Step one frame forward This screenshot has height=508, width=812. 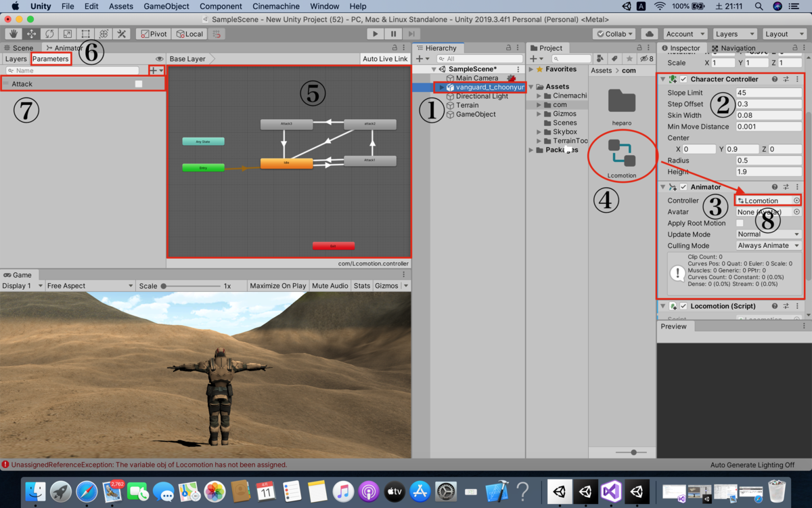point(411,34)
